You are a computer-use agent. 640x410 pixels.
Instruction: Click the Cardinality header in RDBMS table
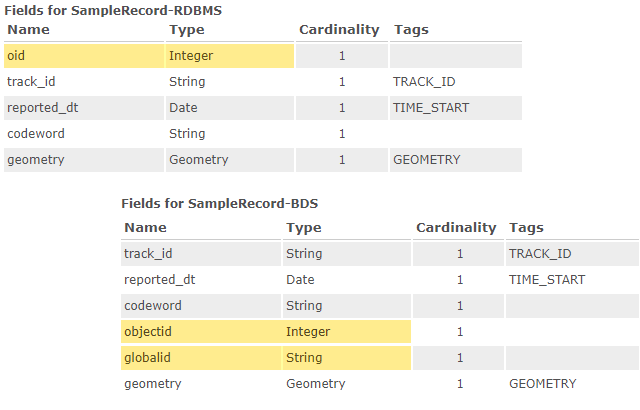(340, 29)
